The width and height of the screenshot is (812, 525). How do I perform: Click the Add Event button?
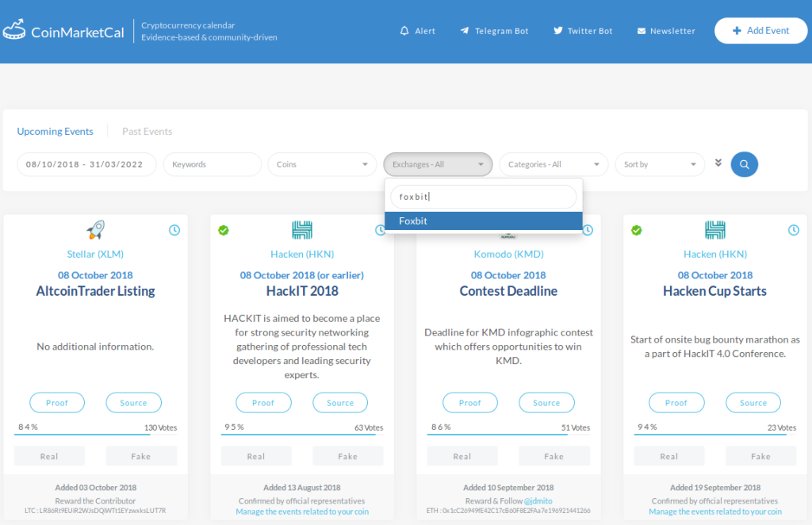click(760, 31)
